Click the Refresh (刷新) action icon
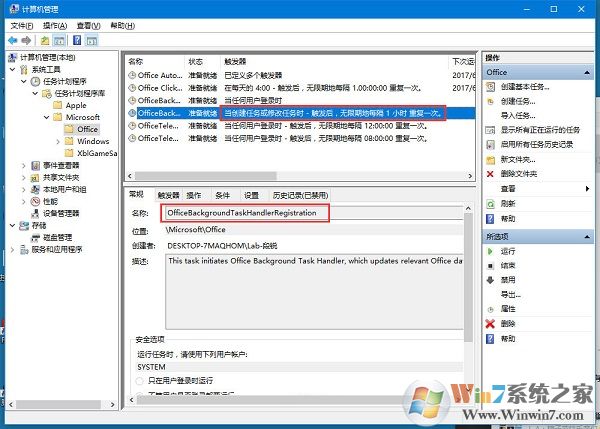 491,204
